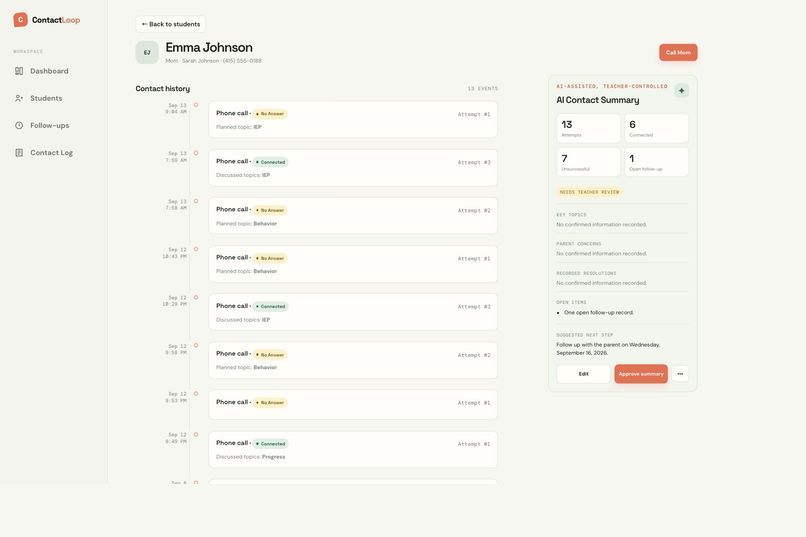806x537 pixels.
Task: Select timeline marker for Sep 13 7:58 AM
Action: point(196,201)
